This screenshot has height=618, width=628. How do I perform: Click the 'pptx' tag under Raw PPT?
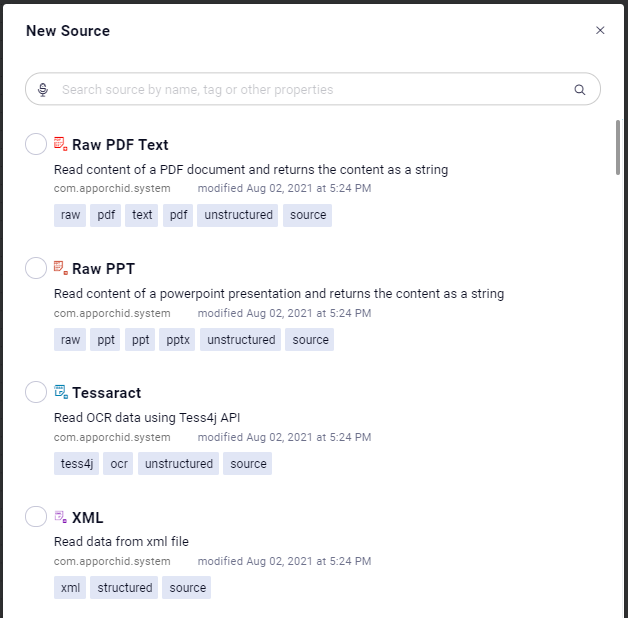tap(179, 339)
